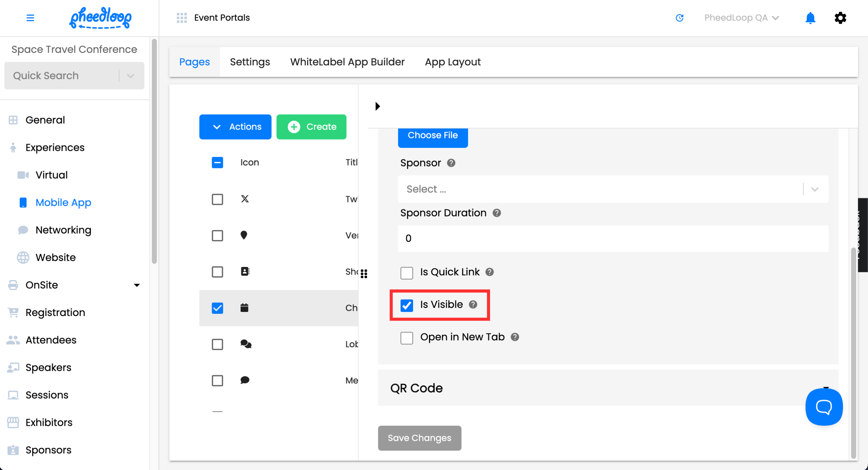The height and width of the screenshot is (470, 868).
Task: Click the Registration cart sidebar icon
Action: point(13,312)
